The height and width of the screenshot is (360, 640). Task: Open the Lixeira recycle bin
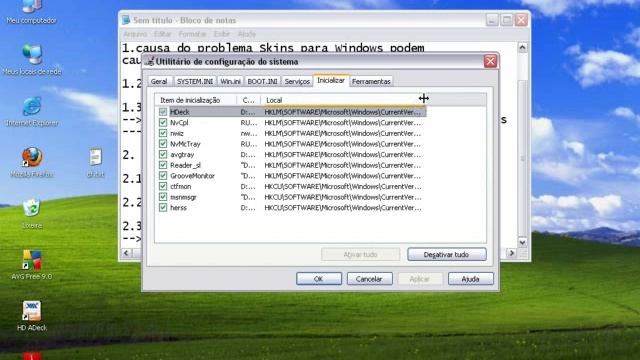pos(32,213)
